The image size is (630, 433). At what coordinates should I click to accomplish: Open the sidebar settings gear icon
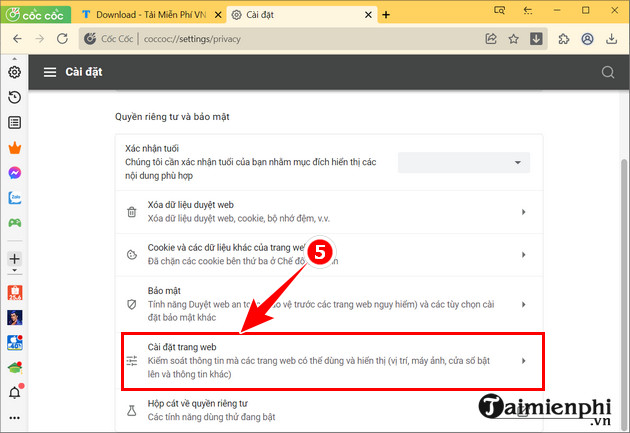(x=15, y=72)
